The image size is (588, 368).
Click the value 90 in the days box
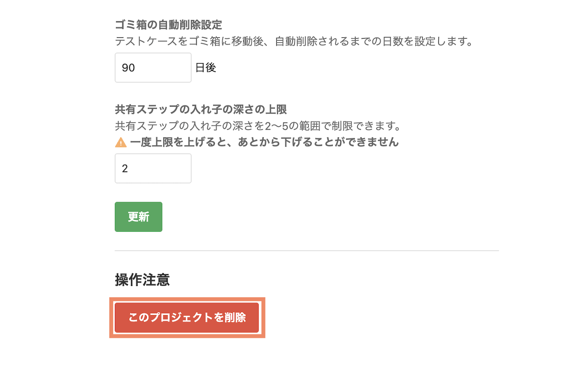(x=128, y=68)
